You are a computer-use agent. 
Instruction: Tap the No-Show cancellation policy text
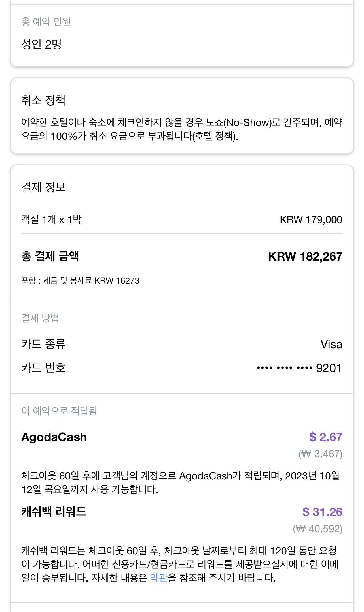point(181,129)
